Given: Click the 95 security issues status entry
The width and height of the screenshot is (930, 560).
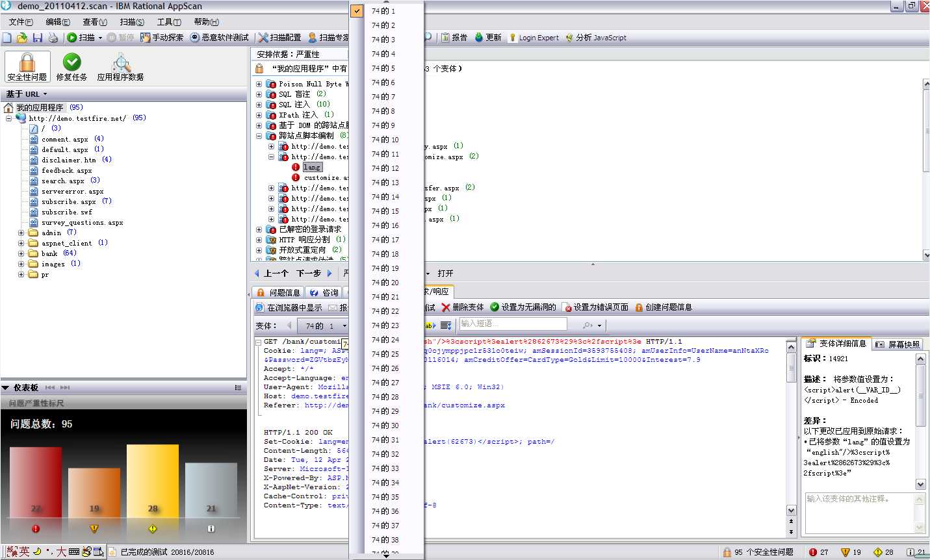Looking at the screenshot, I should (758, 552).
